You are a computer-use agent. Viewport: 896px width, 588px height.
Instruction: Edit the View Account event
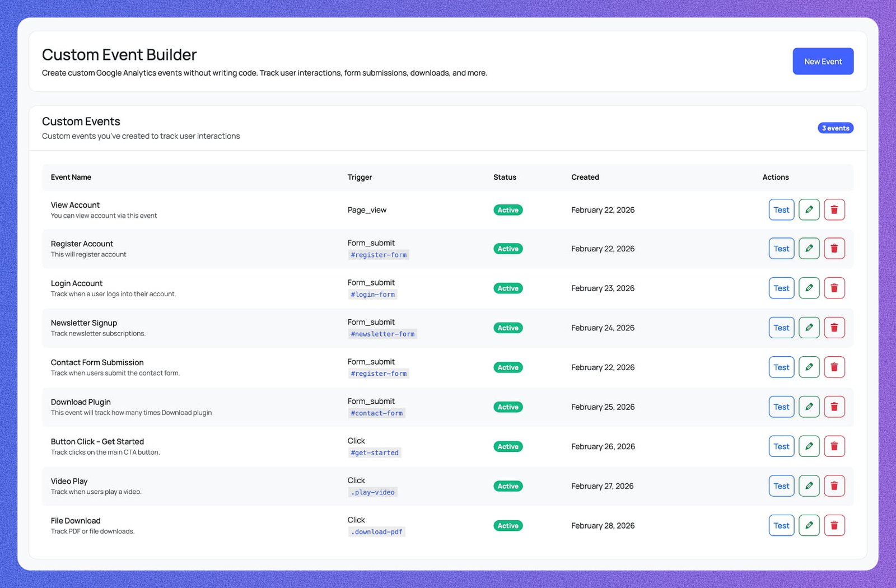coord(809,209)
